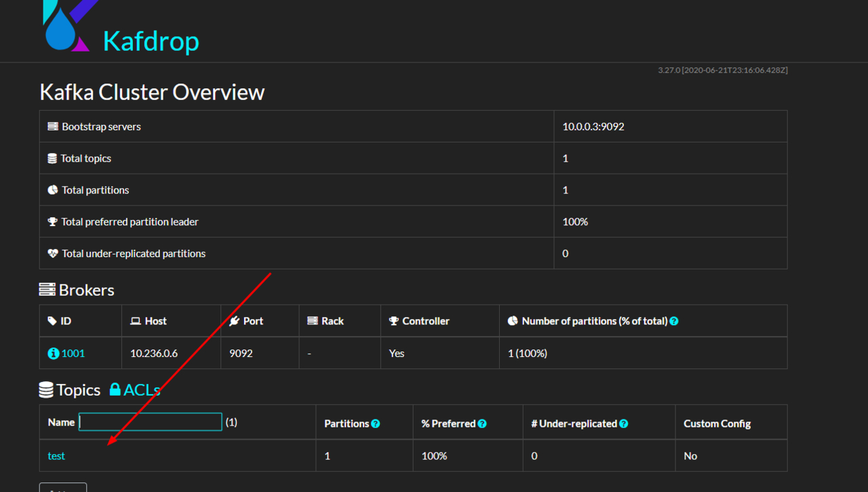
Task: Click the Controller column trophy icon
Action: (394, 321)
